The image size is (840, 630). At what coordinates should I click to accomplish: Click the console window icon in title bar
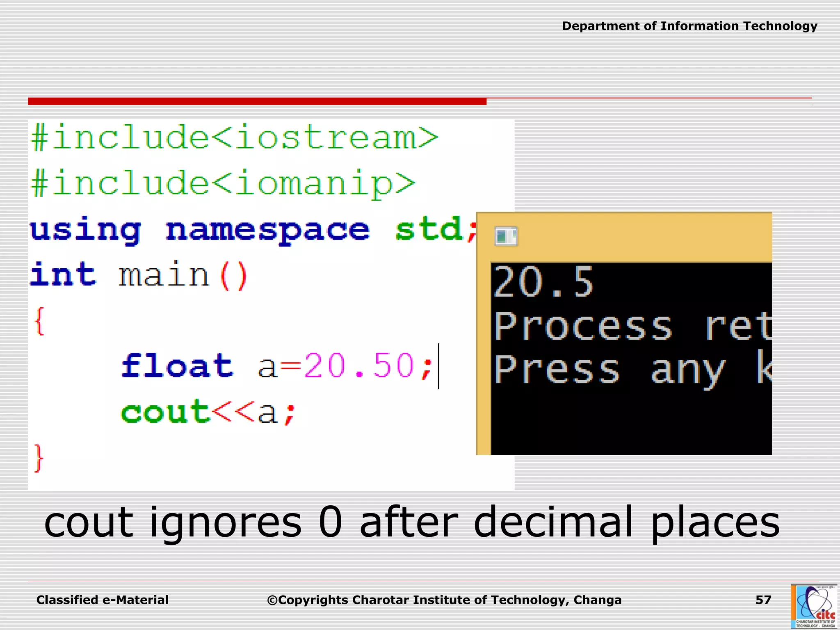(x=506, y=236)
